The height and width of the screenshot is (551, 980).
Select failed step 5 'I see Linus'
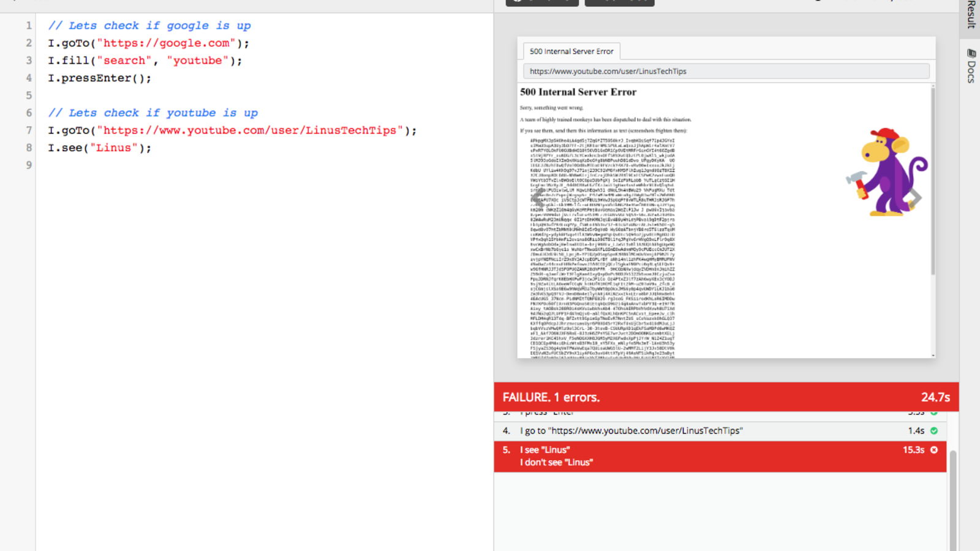[720, 456]
